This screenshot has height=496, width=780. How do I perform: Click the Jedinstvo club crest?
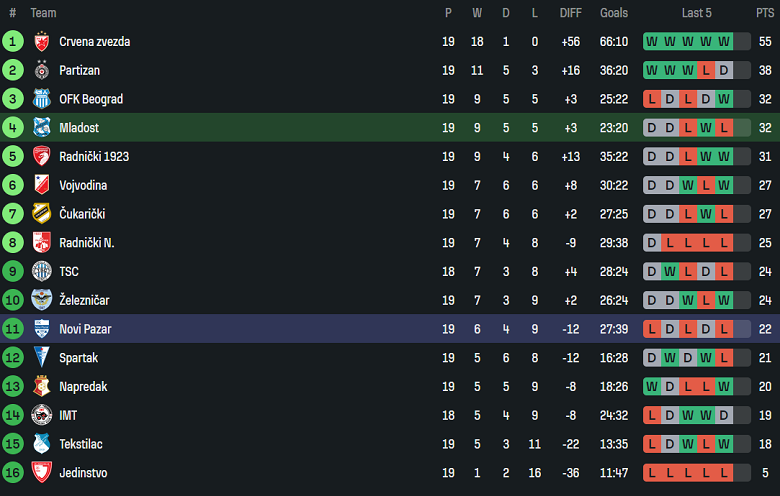click(x=42, y=473)
